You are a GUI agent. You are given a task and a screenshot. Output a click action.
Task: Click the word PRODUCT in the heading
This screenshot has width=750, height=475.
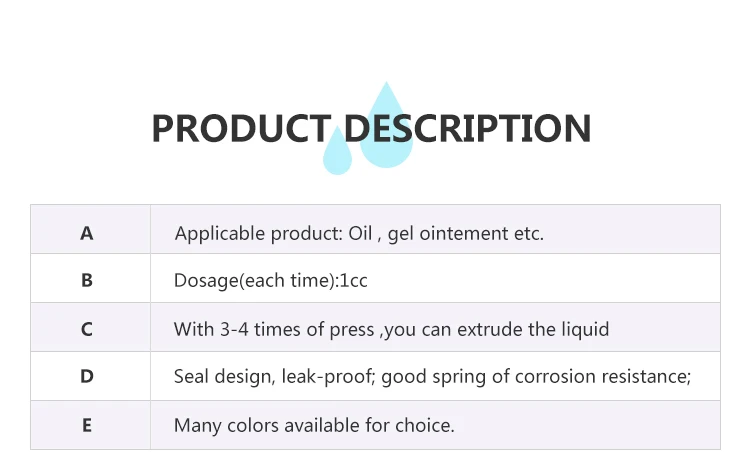(242, 128)
